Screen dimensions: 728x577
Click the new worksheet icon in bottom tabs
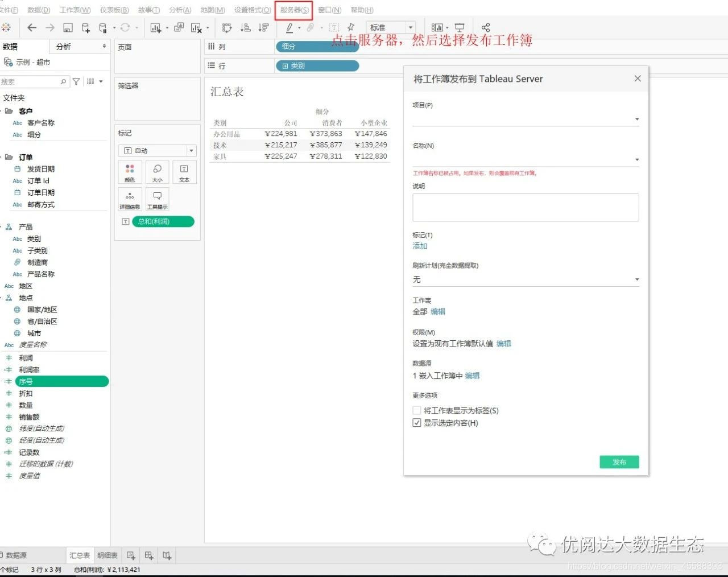coord(131,555)
